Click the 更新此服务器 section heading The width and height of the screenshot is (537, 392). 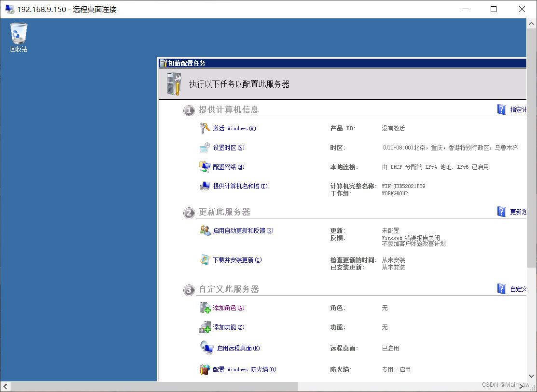(224, 212)
